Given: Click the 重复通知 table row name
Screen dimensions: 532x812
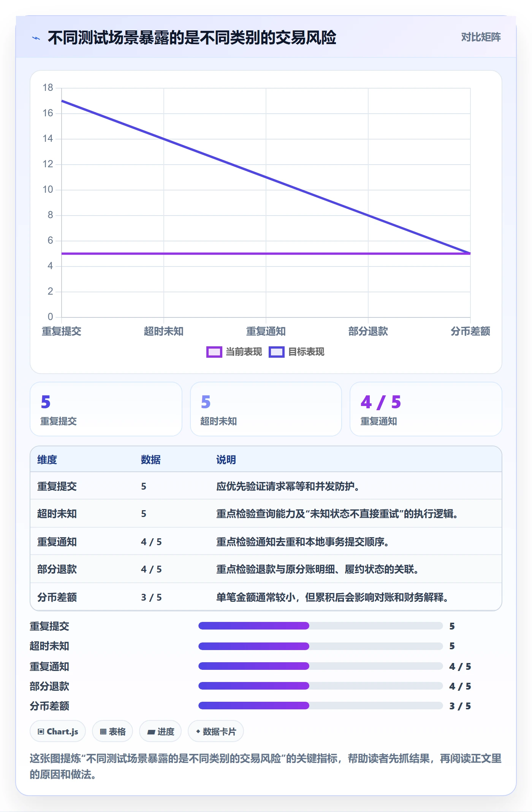Looking at the screenshot, I should (x=57, y=542).
